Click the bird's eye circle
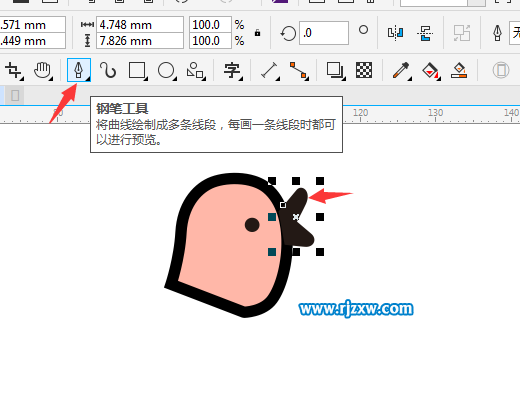 252,225
